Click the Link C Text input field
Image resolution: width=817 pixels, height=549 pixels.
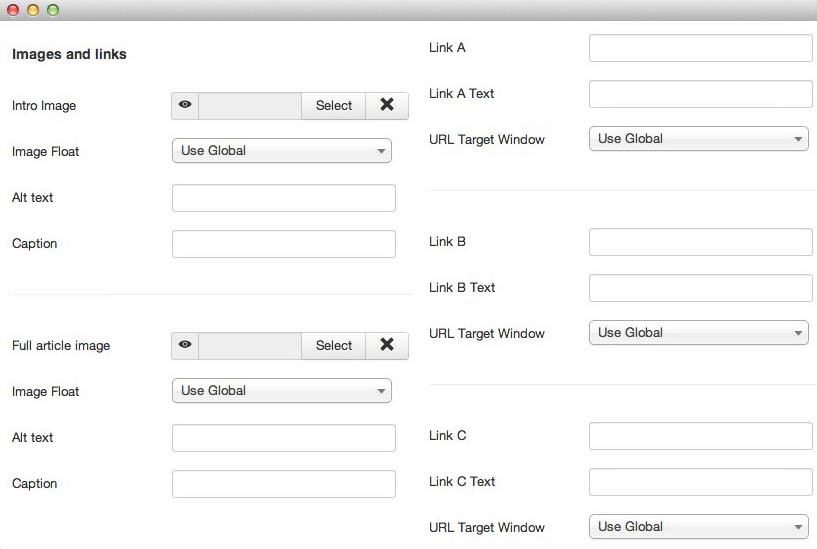pyautogui.click(x=700, y=482)
